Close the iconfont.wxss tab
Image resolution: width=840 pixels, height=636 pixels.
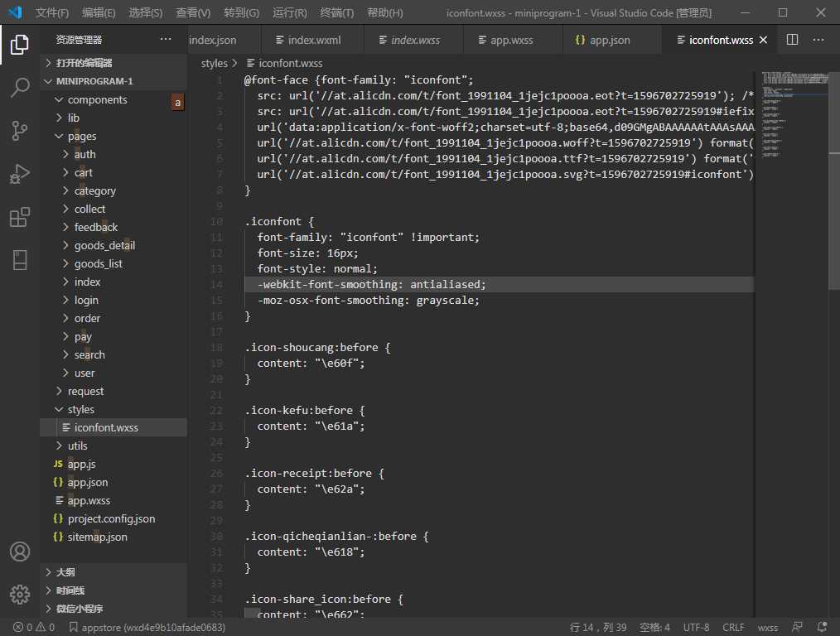(764, 40)
